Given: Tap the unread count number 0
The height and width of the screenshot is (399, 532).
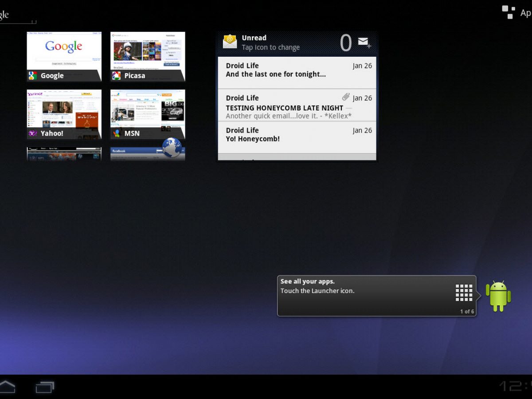Looking at the screenshot, I should (345, 43).
